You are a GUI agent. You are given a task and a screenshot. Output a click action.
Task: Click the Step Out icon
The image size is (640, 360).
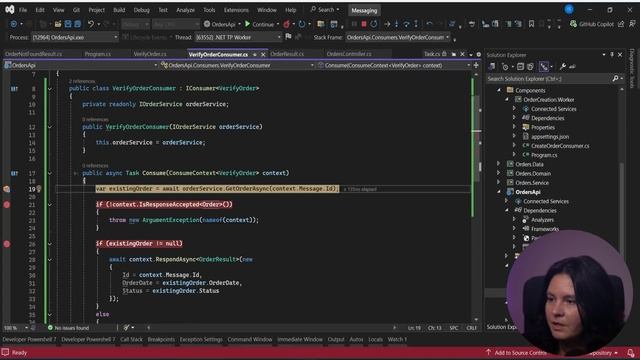[x=416, y=24]
